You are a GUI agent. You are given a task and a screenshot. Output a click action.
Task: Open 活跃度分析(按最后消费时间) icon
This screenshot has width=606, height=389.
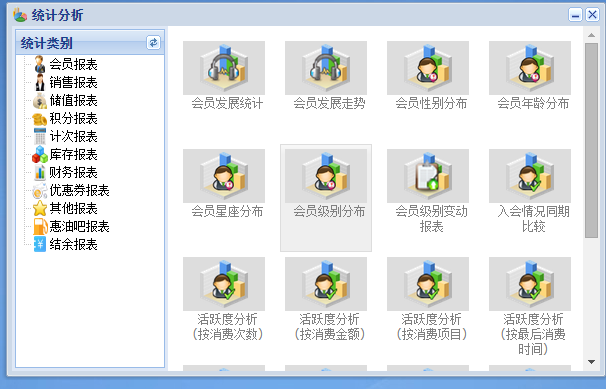pyautogui.click(x=530, y=284)
